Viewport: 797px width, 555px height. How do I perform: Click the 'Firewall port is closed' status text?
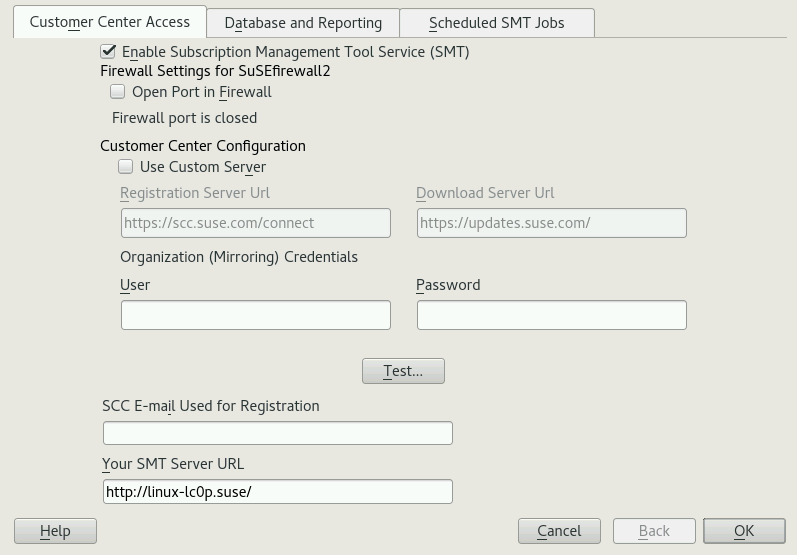click(x=184, y=118)
